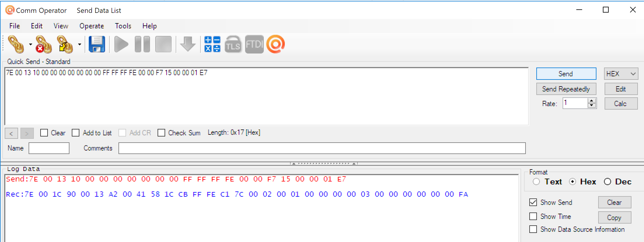Click the Name input field

49,148
